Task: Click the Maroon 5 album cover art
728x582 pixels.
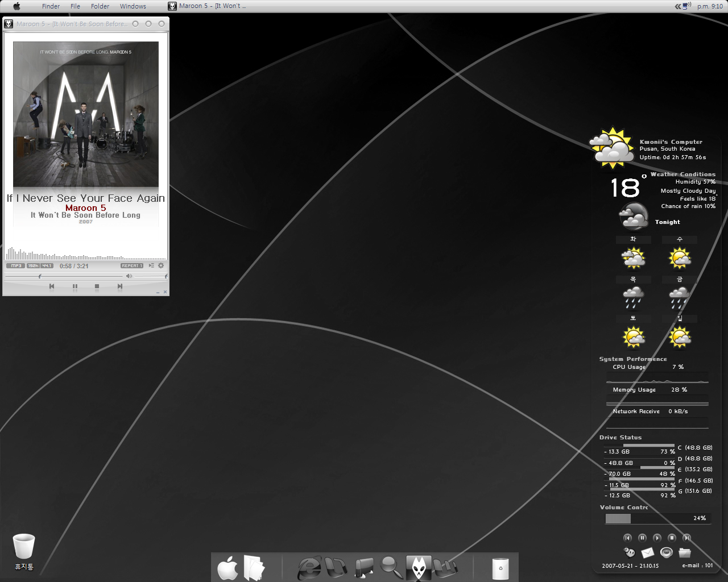Action: click(86, 114)
